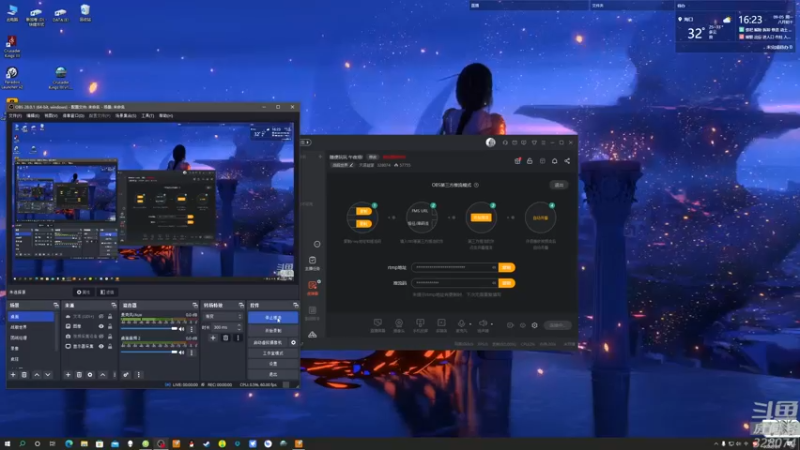Image resolution: width=800 pixels, height=450 pixels.
Task: Click camera source icon in streaming app toolbar
Action: tap(399, 323)
